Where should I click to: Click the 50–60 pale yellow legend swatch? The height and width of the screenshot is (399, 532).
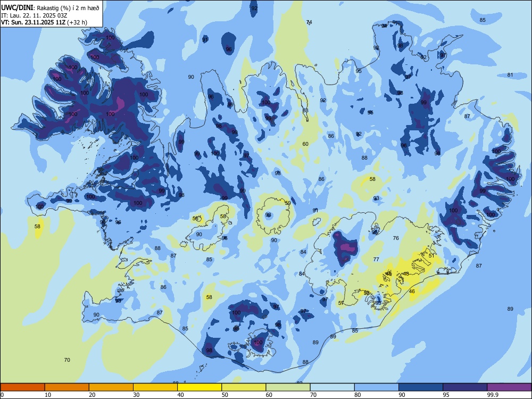(x=244, y=387)
